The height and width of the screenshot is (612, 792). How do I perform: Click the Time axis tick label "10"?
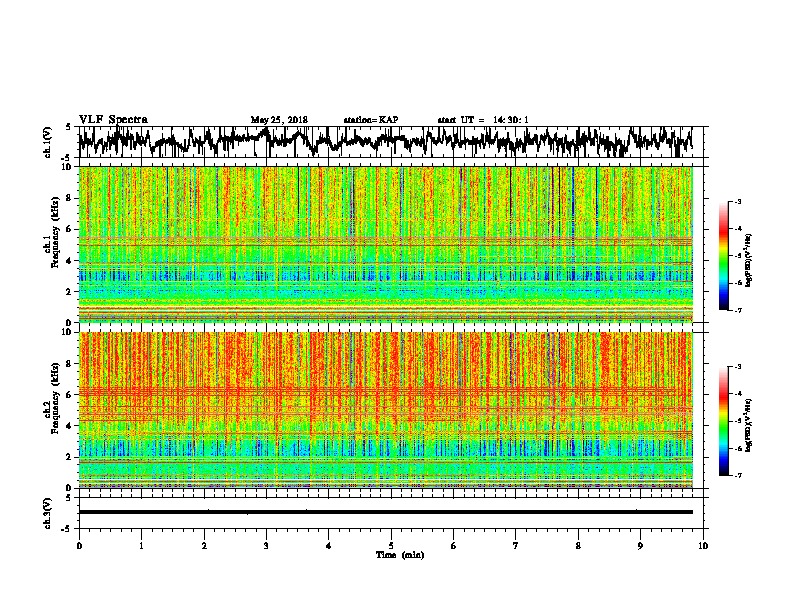[703, 546]
